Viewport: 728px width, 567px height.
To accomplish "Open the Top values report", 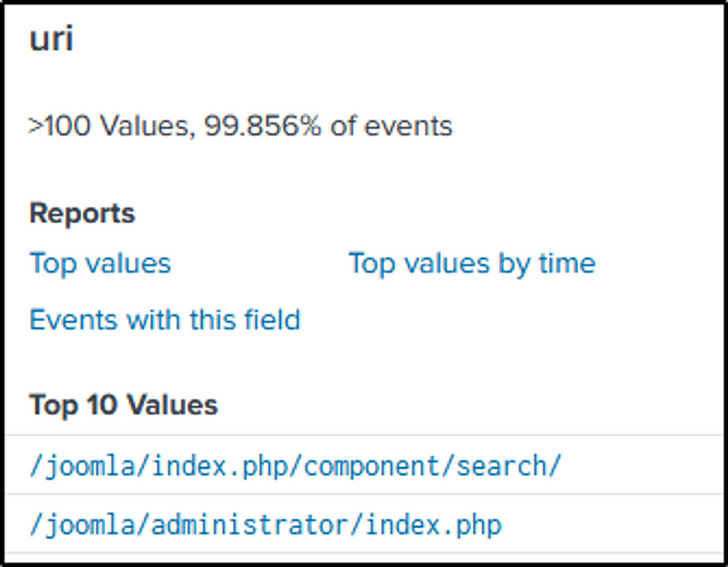I will click(x=100, y=264).
